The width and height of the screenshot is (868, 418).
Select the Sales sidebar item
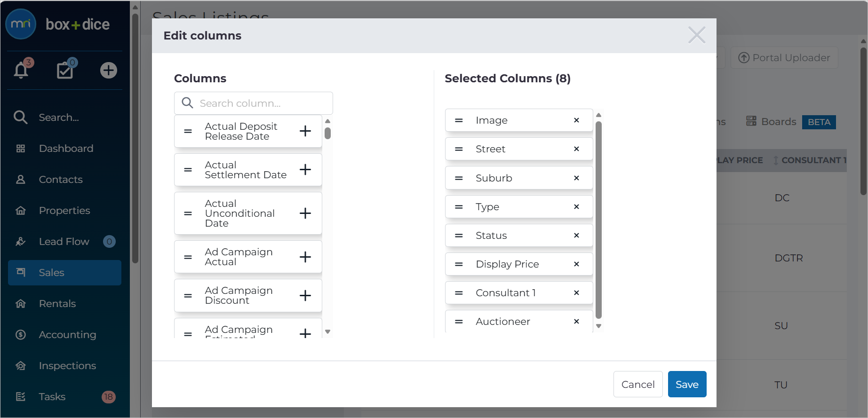65,273
